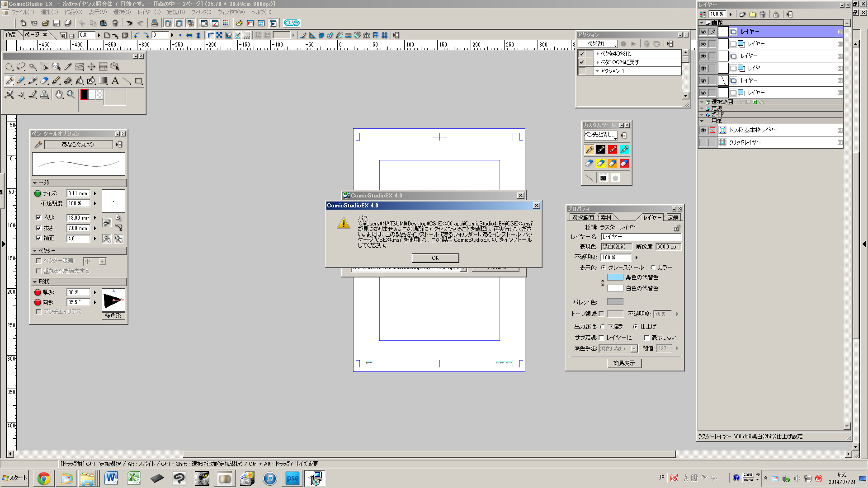Select the Hand grab tool
The height and width of the screenshot is (488, 868).
click(x=59, y=94)
